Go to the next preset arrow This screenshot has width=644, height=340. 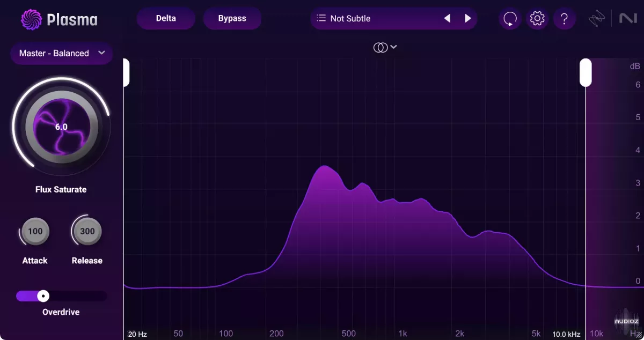pyautogui.click(x=467, y=18)
